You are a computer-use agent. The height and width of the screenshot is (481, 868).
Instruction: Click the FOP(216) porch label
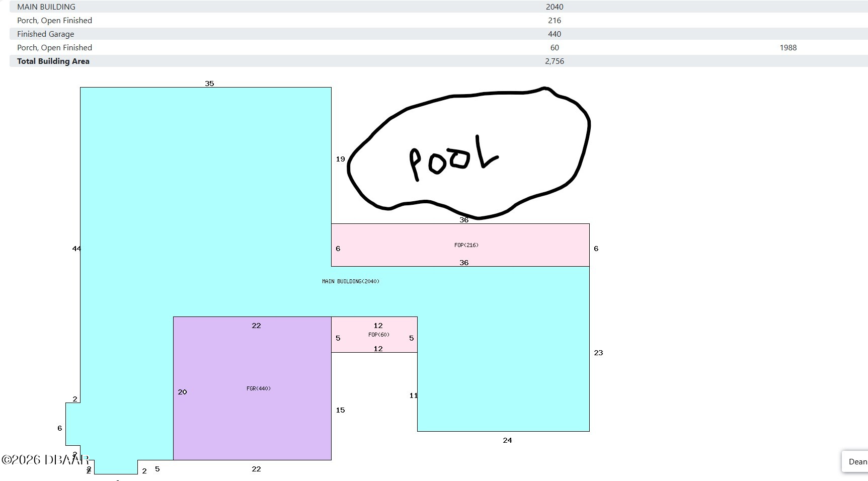(x=466, y=245)
